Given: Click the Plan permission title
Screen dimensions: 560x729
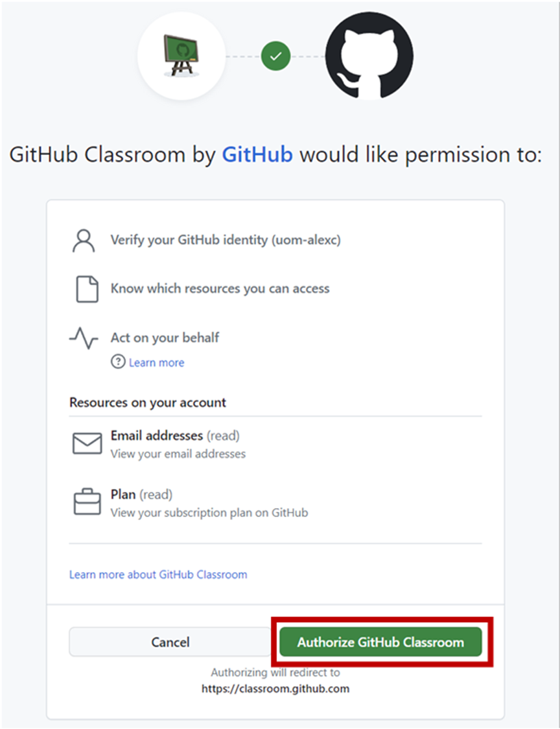Looking at the screenshot, I should point(123,494).
